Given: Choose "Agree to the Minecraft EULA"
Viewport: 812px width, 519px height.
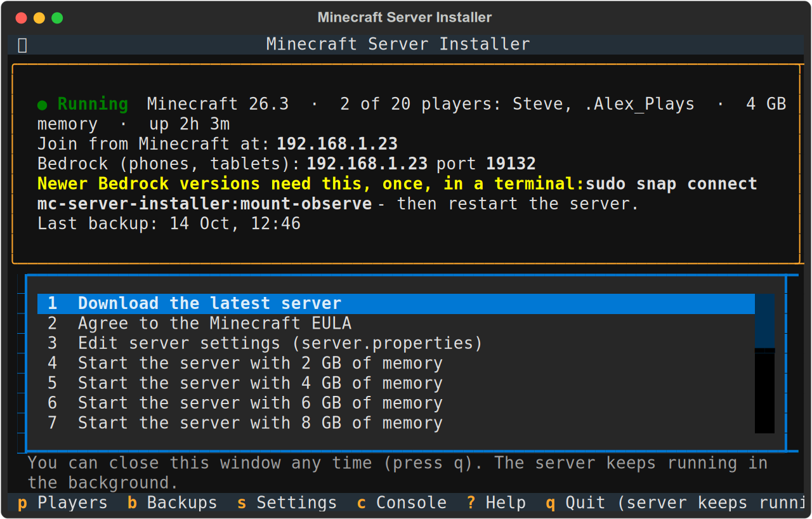Looking at the screenshot, I should (396, 324).
